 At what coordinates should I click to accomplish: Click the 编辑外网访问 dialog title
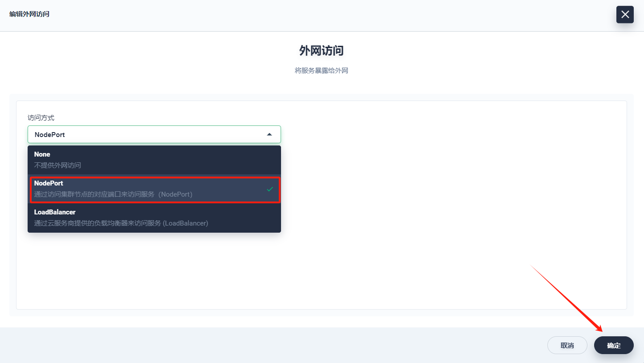29,14
